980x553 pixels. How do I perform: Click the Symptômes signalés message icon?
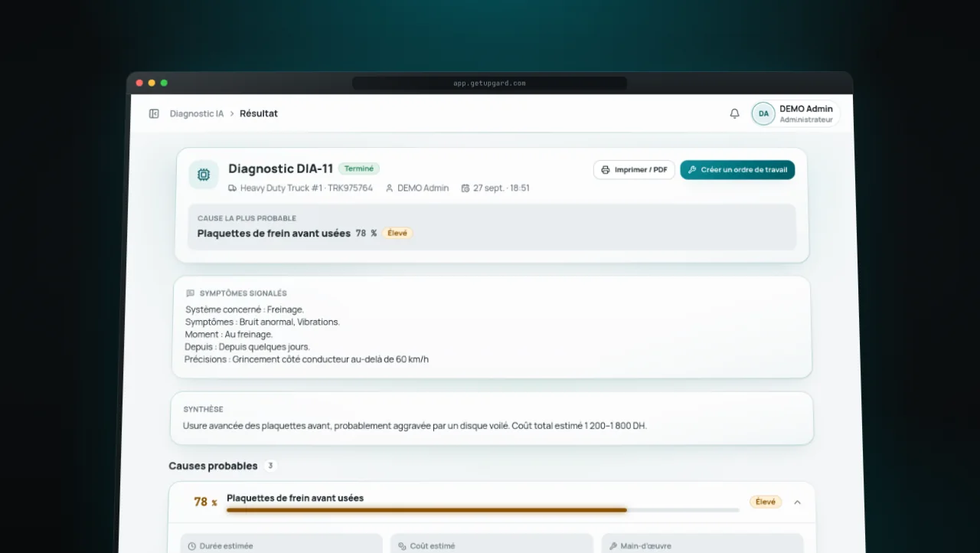click(x=190, y=293)
